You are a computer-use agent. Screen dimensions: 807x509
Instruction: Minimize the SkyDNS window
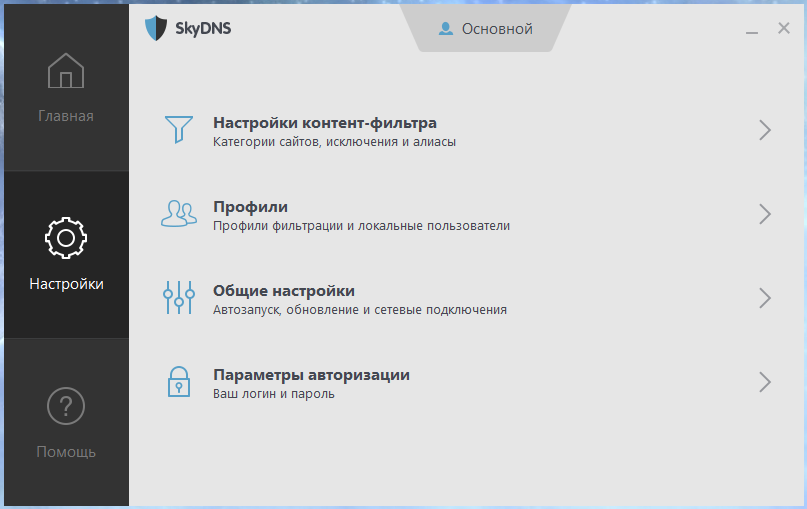point(752,31)
